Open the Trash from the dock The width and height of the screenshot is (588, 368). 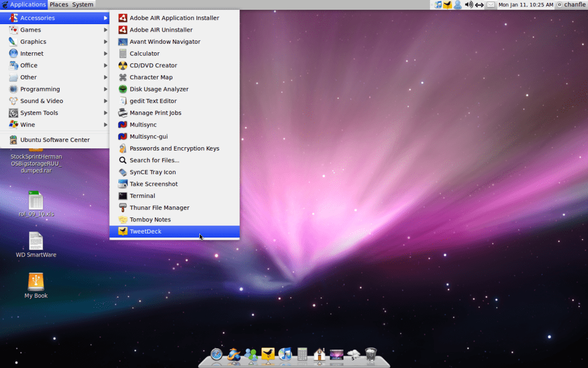tap(371, 355)
